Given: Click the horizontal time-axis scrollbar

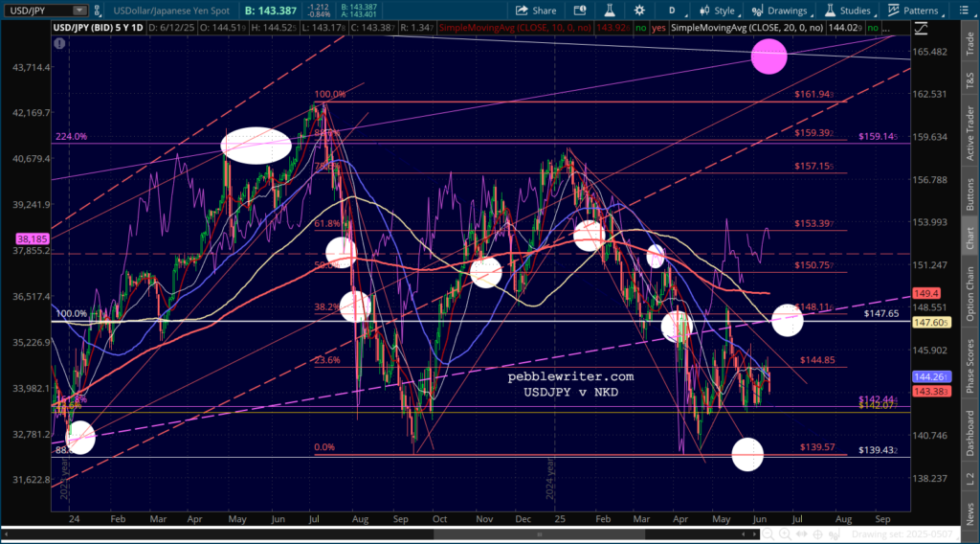Looking at the screenshot, I should (540, 534).
